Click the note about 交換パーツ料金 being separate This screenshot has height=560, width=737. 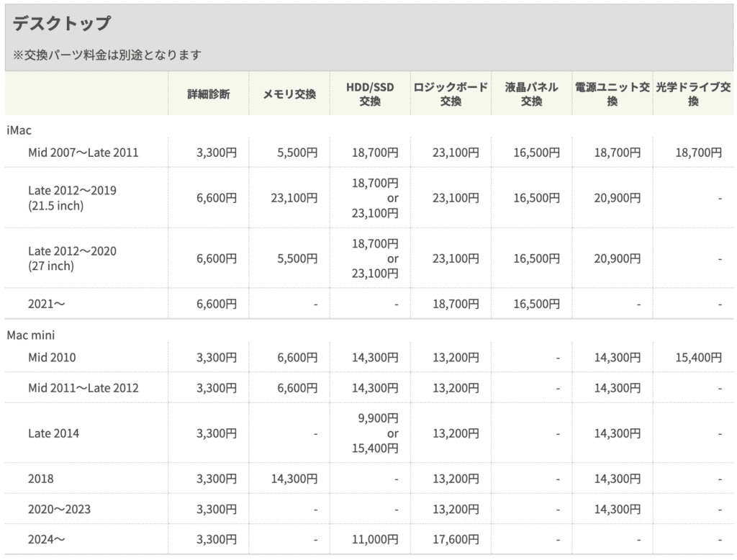[107, 55]
